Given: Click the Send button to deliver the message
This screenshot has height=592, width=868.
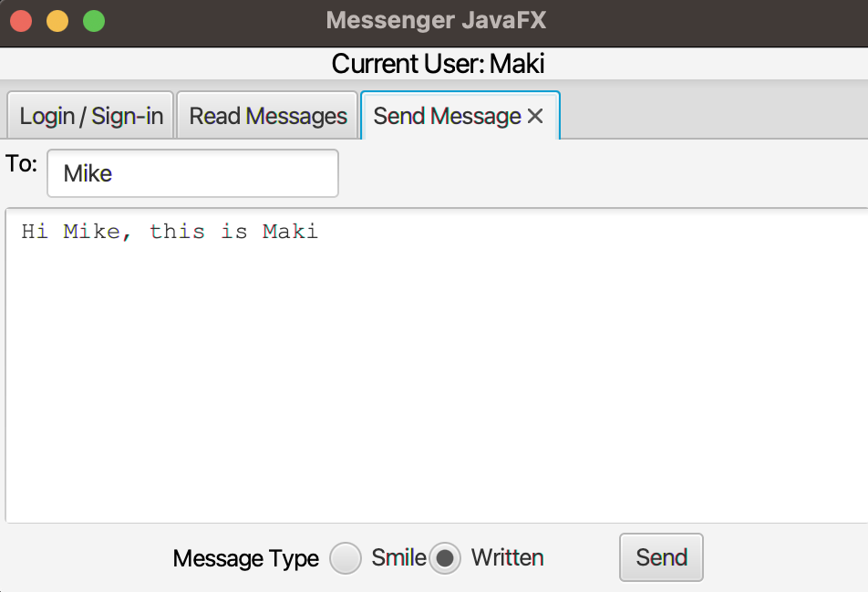Looking at the screenshot, I should tap(660, 557).
